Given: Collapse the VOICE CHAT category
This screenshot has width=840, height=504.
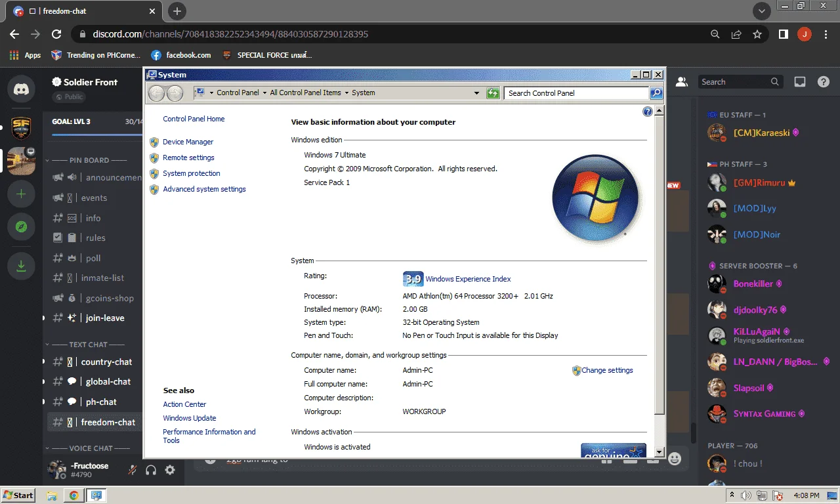Looking at the screenshot, I should [91, 448].
